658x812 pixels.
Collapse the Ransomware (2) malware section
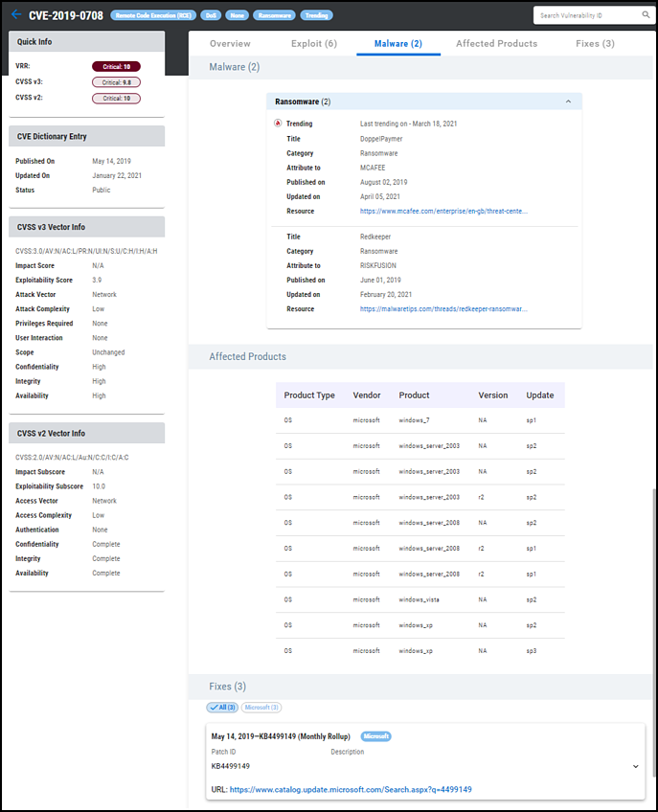point(568,101)
